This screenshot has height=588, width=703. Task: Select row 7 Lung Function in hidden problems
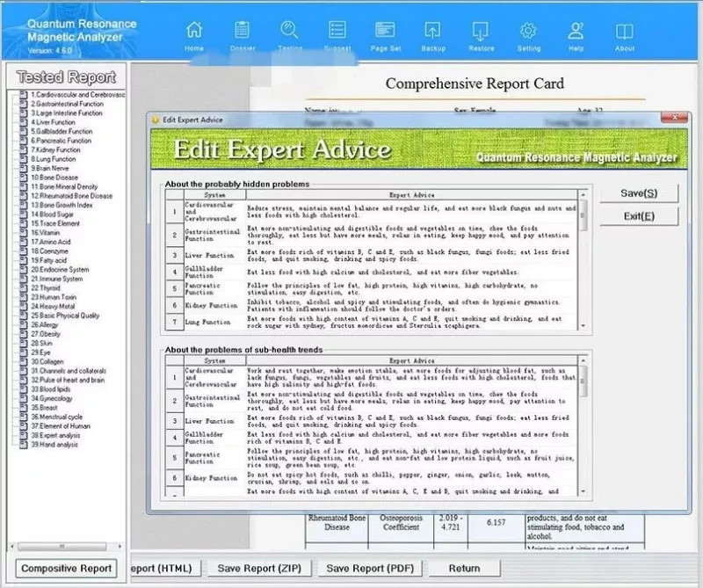click(174, 322)
